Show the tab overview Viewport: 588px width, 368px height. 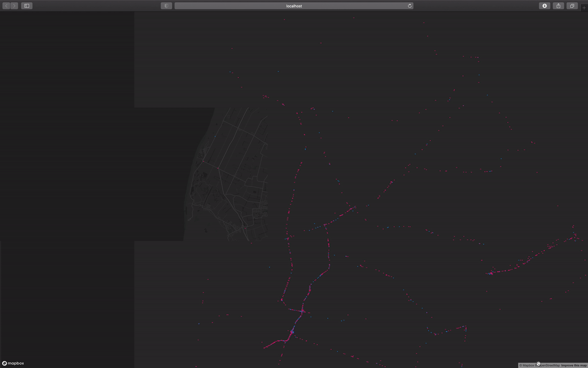pos(572,6)
